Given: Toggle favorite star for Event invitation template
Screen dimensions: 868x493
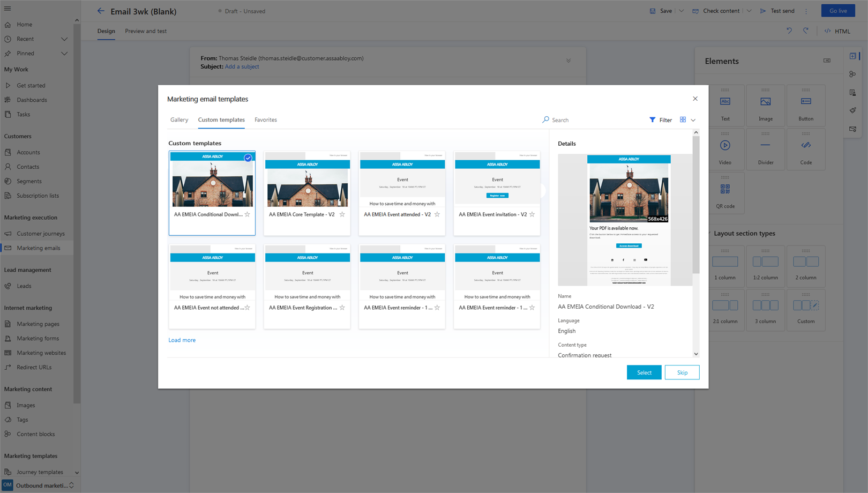Looking at the screenshot, I should tap(532, 214).
